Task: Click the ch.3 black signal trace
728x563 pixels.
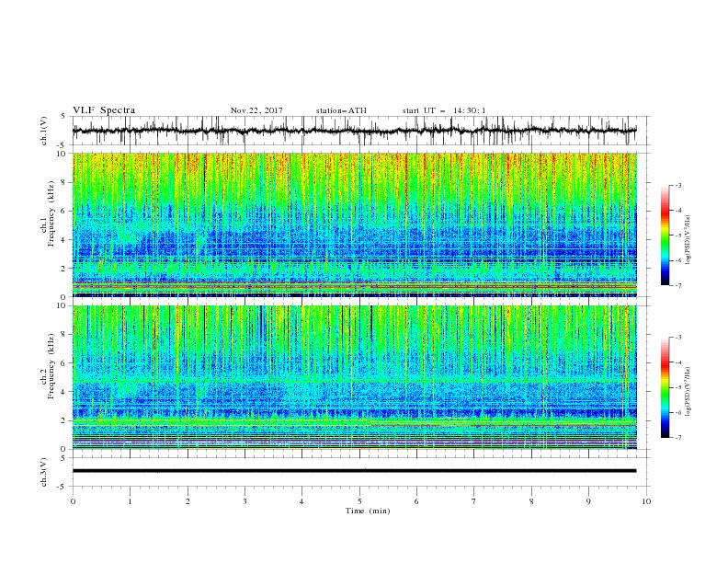Action: click(x=354, y=471)
